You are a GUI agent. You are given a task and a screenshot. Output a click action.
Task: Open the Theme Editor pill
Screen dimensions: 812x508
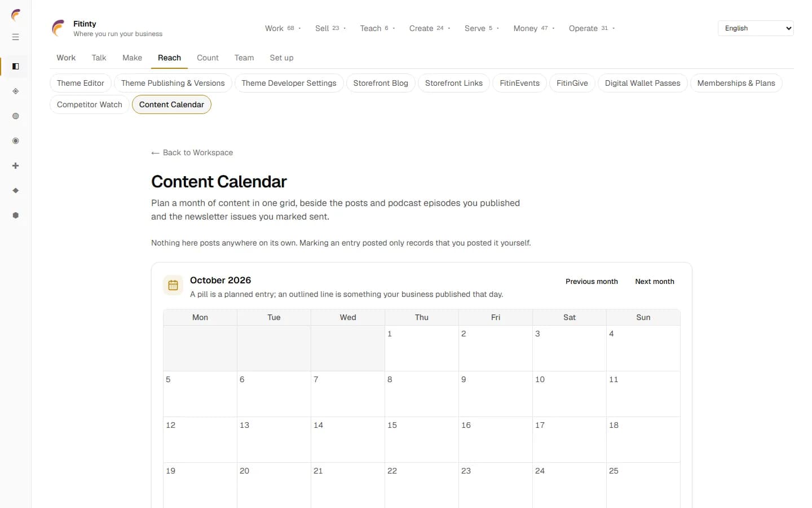[81, 83]
